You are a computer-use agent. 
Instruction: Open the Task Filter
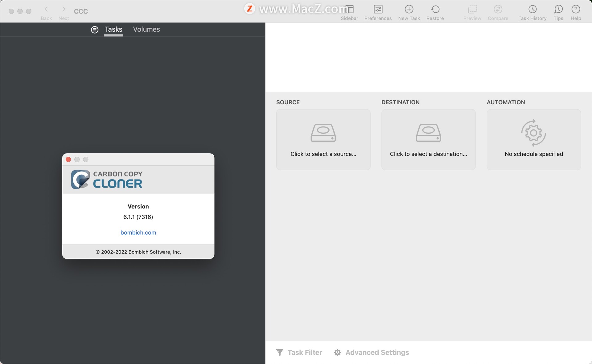click(x=299, y=352)
